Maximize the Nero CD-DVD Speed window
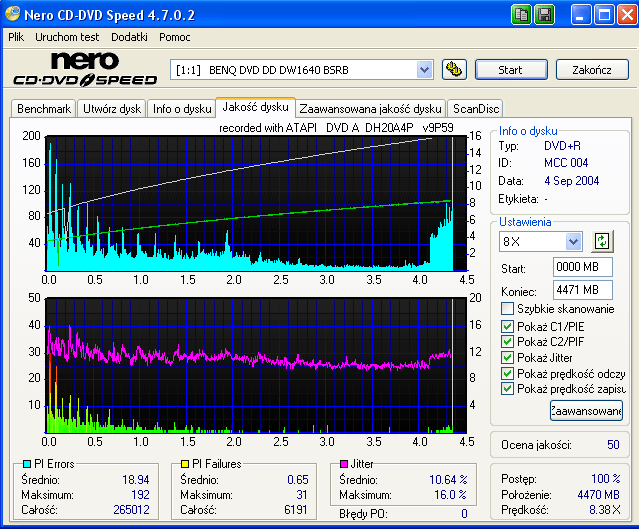The width and height of the screenshot is (639, 529). [x=604, y=15]
